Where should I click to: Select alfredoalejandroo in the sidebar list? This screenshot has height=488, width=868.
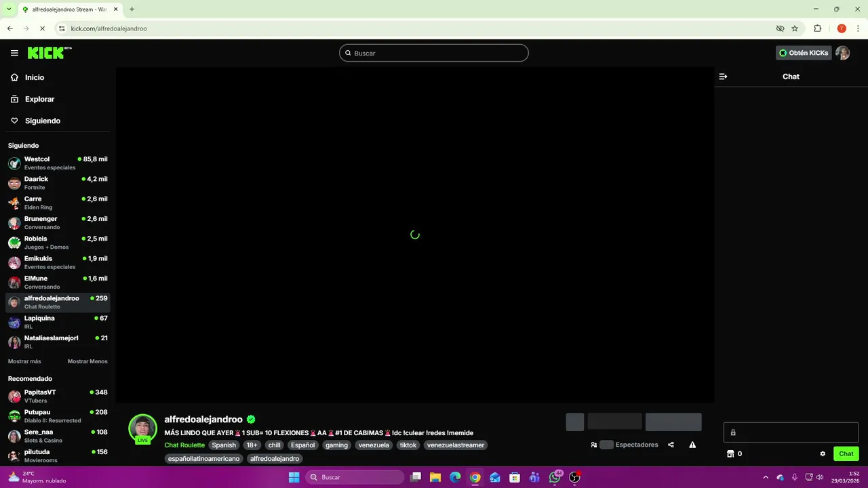click(58, 302)
